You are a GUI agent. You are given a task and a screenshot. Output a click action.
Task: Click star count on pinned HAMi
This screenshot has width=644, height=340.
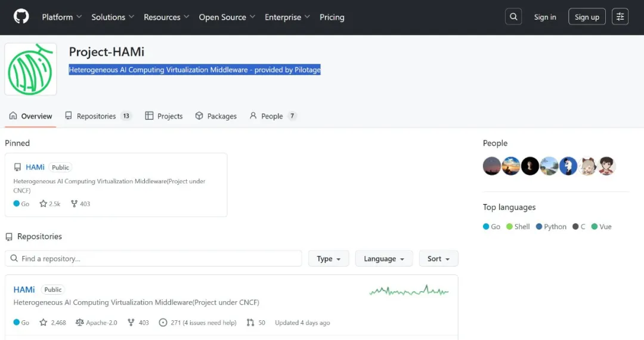click(50, 204)
